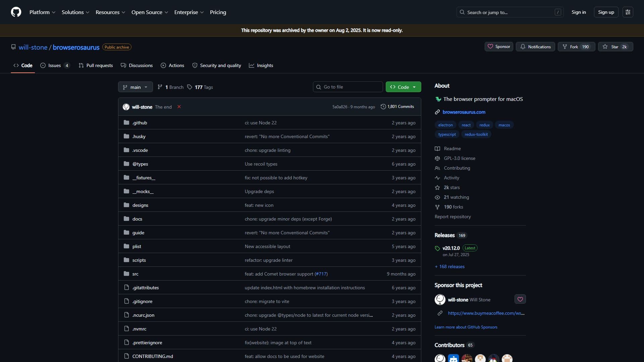
Task: Expand the Enterprise menu
Action: (189, 12)
